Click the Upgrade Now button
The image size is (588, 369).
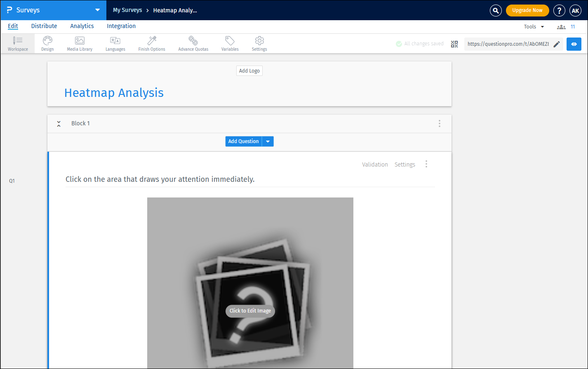pos(527,10)
